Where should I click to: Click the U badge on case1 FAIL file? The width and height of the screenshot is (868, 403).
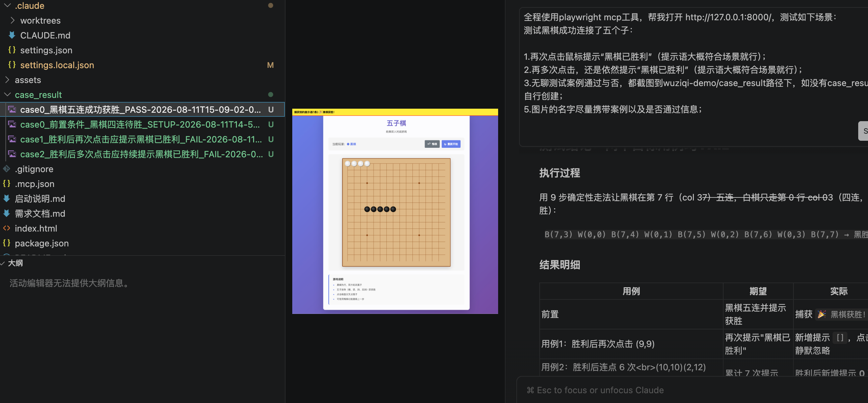coord(271,139)
